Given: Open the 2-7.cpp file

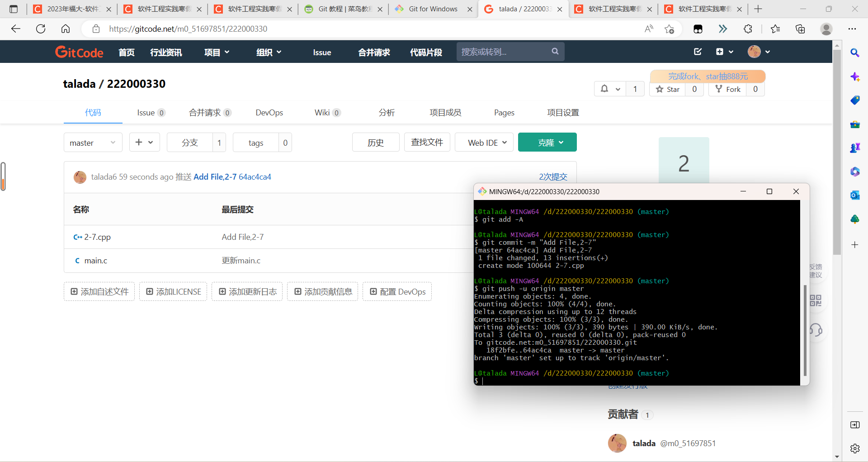Looking at the screenshot, I should 97,237.
